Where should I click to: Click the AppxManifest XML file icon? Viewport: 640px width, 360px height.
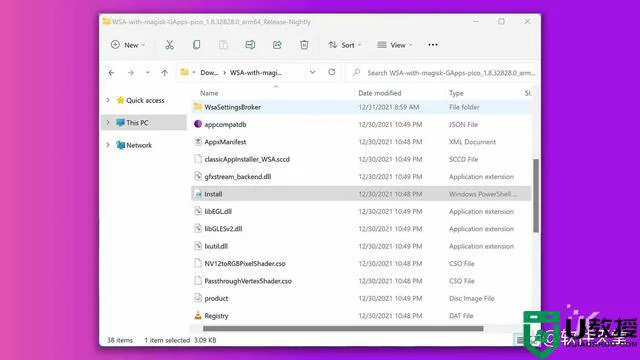point(198,142)
